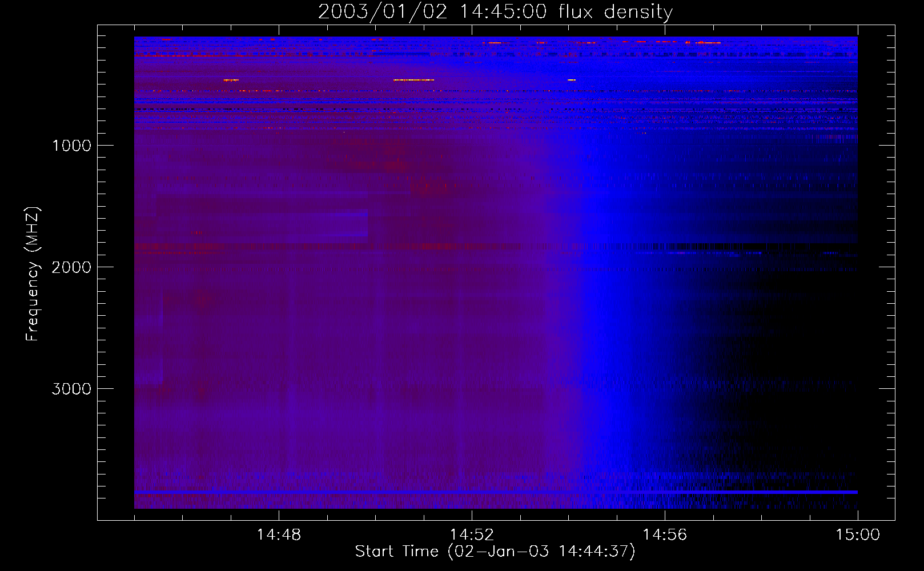Click the solid blue horizontal line near spectrogram bottom
Image resolution: width=924 pixels, height=571 pixels.
pyautogui.click(x=496, y=492)
